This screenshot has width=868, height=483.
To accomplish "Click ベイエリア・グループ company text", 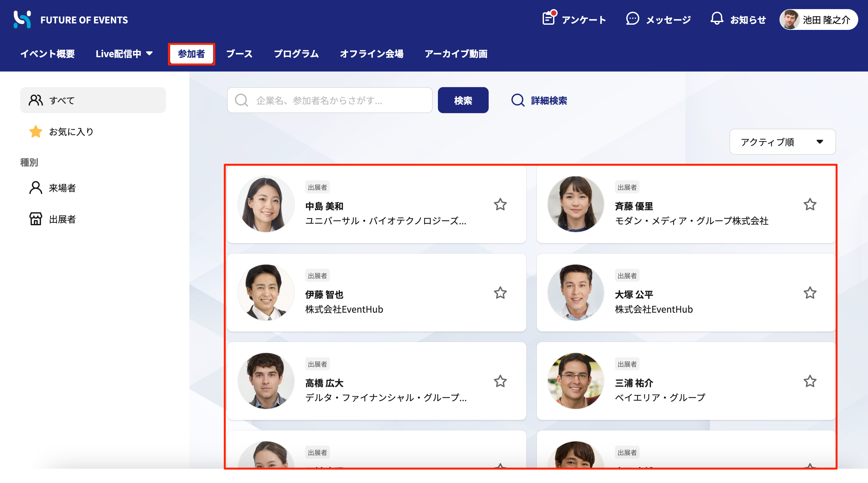I will tap(660, 398).
